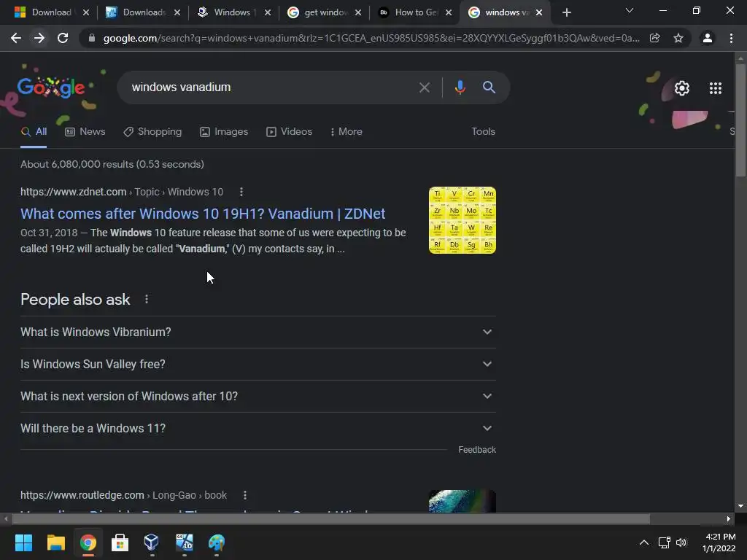Go back with the browser back arrow
The height and width of the screenshot is (560, 747).
pyautogui.click(x=16, y=38)
